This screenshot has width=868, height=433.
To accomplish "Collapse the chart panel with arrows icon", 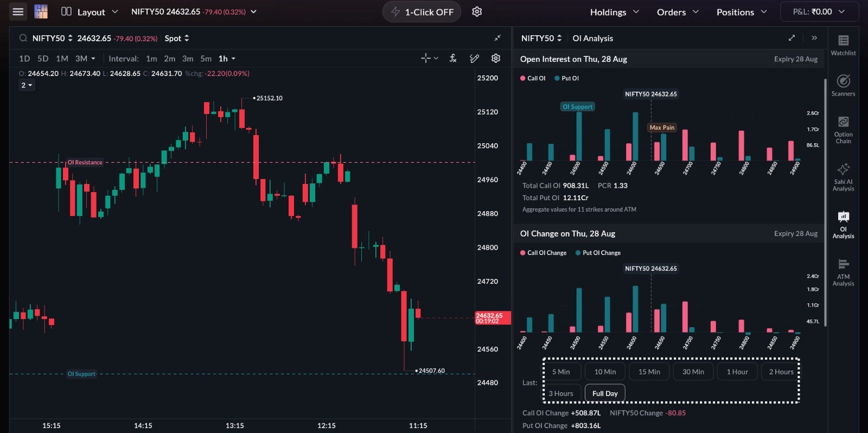I will [x=497, y=38].
